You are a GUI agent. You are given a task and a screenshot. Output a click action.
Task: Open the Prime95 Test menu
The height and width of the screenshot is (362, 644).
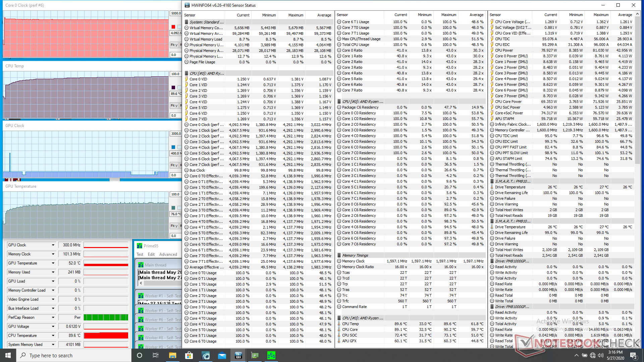140,254
